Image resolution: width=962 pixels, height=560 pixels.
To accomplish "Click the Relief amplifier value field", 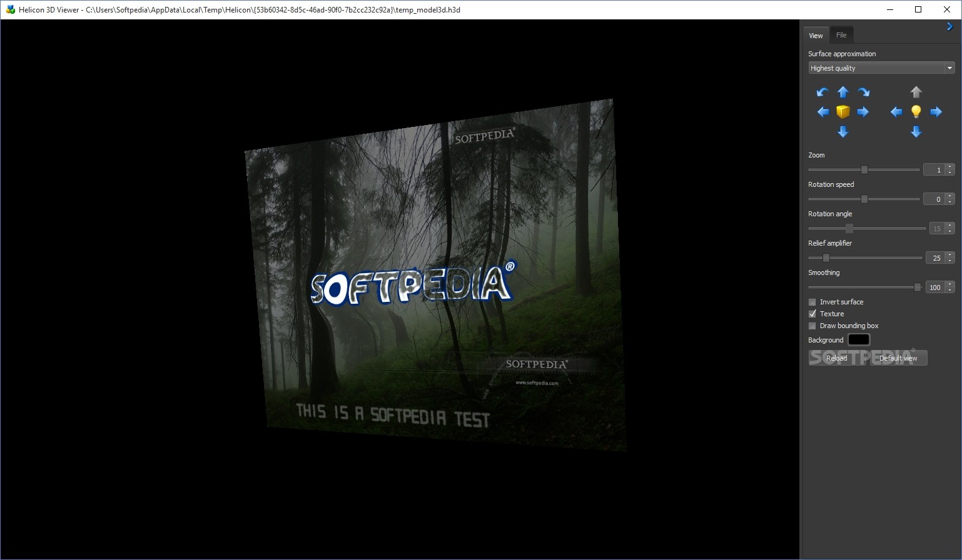I will coord(936,258).
